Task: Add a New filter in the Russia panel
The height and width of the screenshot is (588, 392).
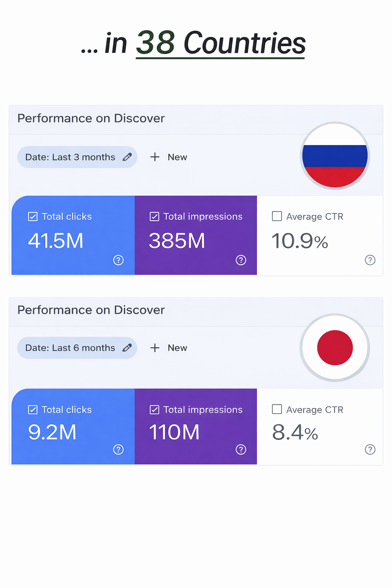Action: coord(169,157)
